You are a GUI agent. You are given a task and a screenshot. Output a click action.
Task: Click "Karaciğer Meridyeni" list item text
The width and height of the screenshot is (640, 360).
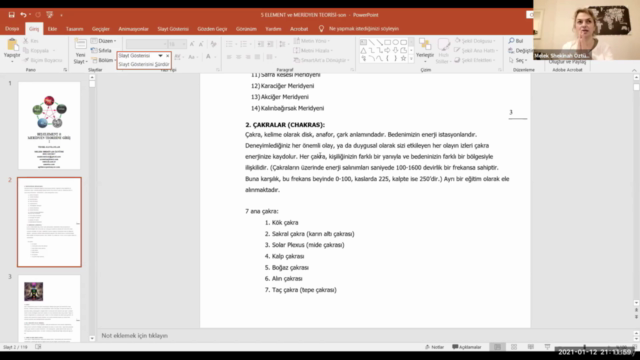click(x=287, y=86)
